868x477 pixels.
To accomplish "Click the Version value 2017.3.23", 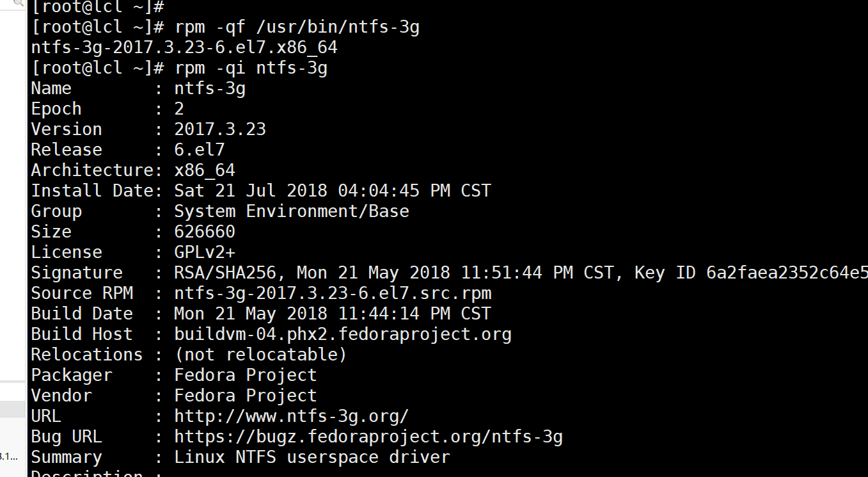I will (x=220, y=129).
